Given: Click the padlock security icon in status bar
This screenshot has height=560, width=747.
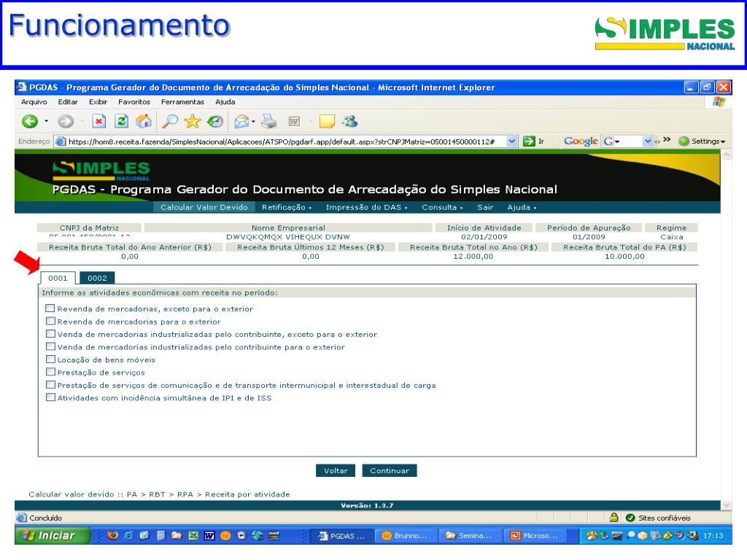Looking at the screenshot, I should 614,517.
